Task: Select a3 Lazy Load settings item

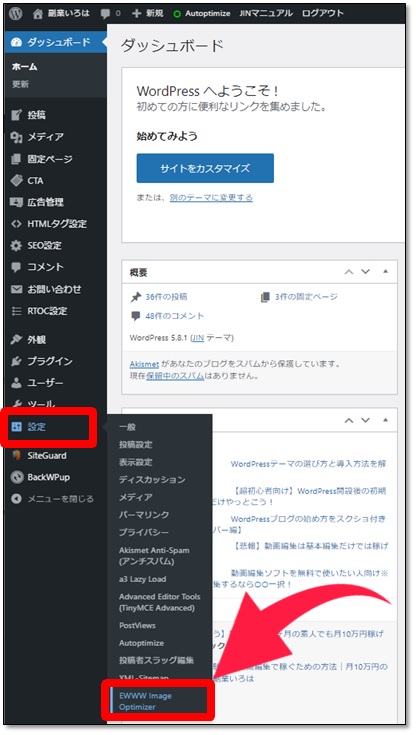Action: point(143,579)
